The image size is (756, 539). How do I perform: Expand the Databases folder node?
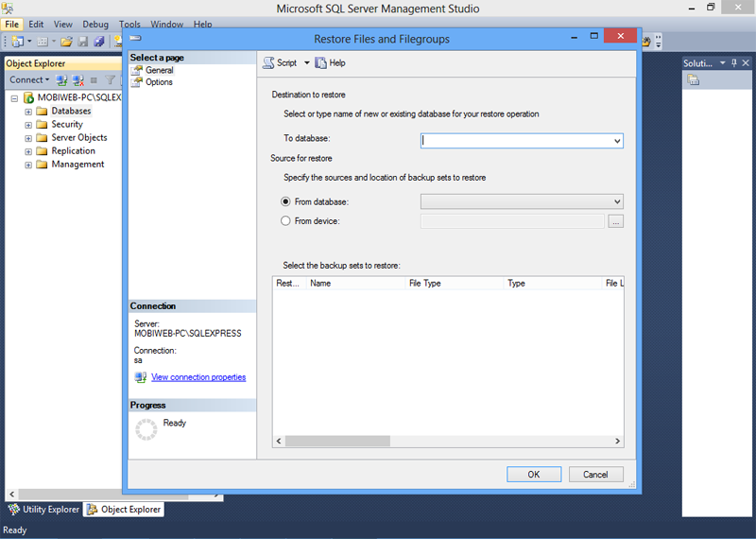pos(28,112)
